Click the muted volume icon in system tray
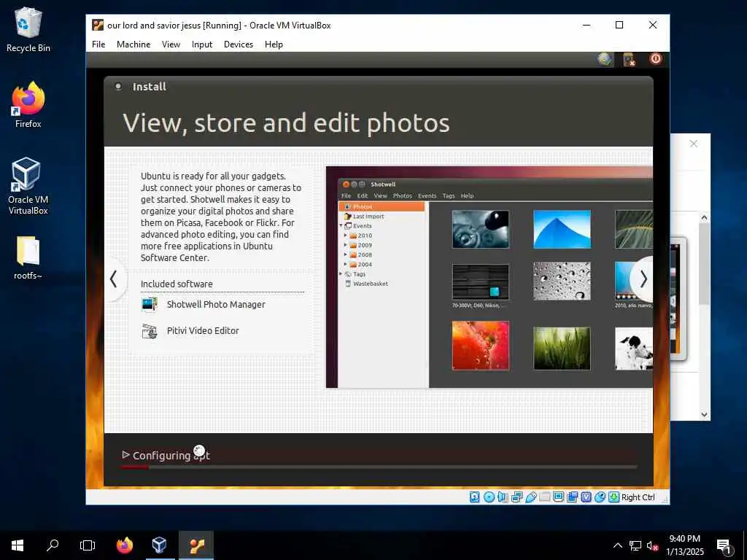The image size is (747, 560). pyautogui.click(x=652, y=545)
